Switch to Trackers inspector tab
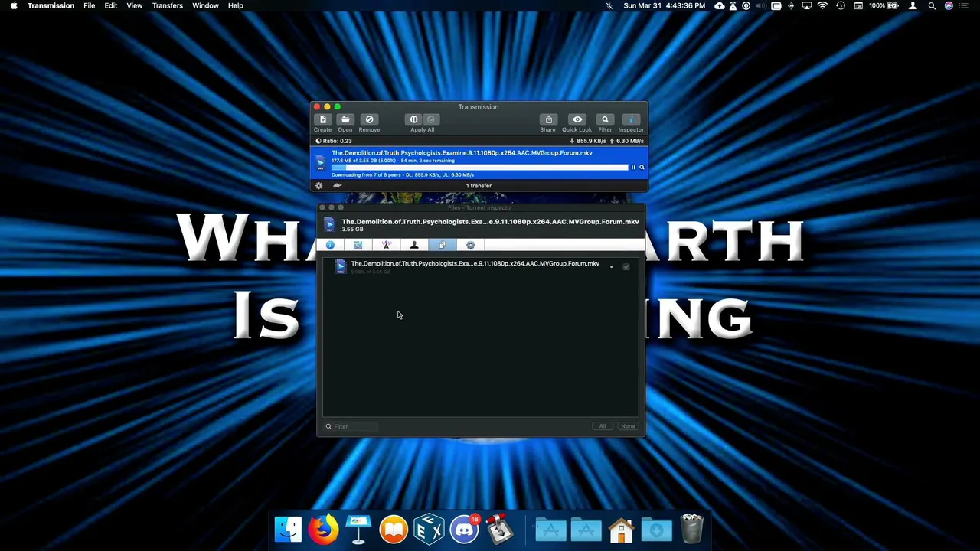 coord(387,245)
